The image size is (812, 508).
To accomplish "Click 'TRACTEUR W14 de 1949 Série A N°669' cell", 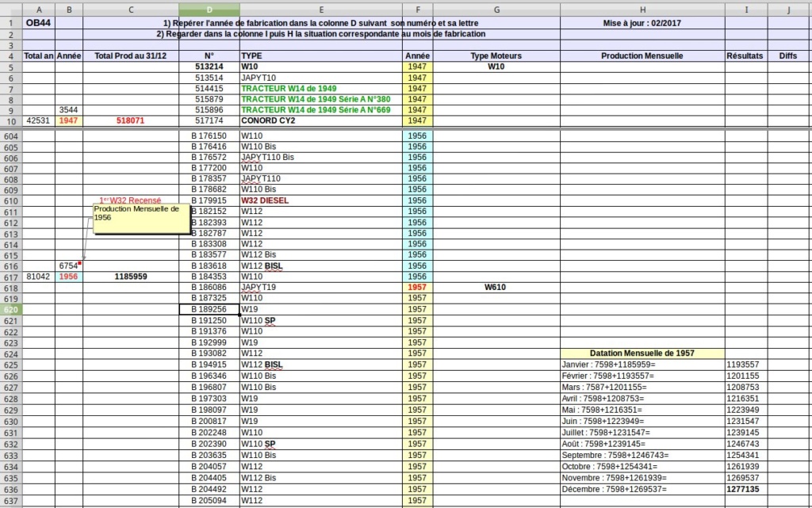I will [321, 109].
